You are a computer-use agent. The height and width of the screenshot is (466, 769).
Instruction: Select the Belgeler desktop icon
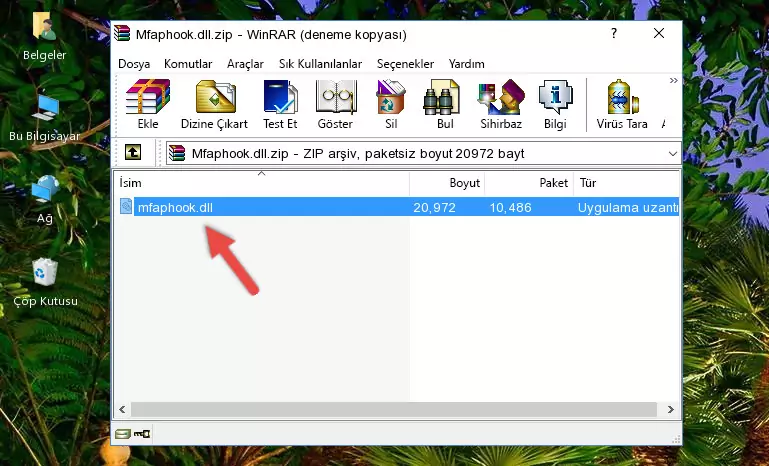[x=45, y=37]
